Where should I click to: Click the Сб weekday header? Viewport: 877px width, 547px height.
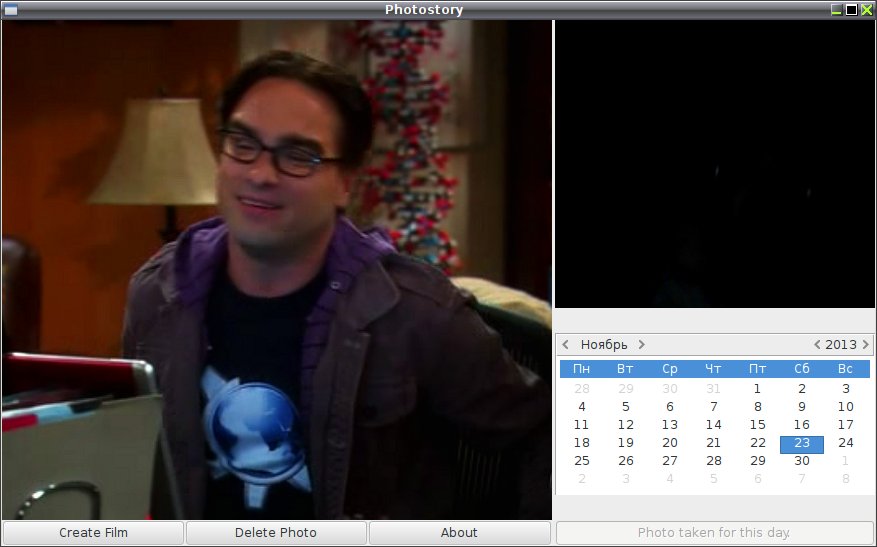[801, 369]
